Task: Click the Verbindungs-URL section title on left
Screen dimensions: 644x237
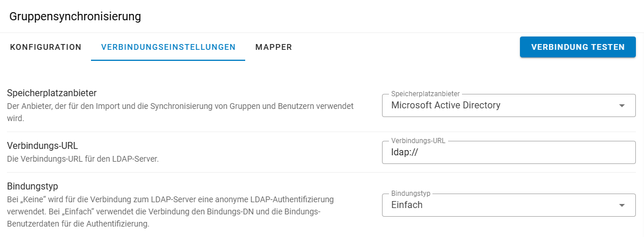Action: [x=42, y=146]
